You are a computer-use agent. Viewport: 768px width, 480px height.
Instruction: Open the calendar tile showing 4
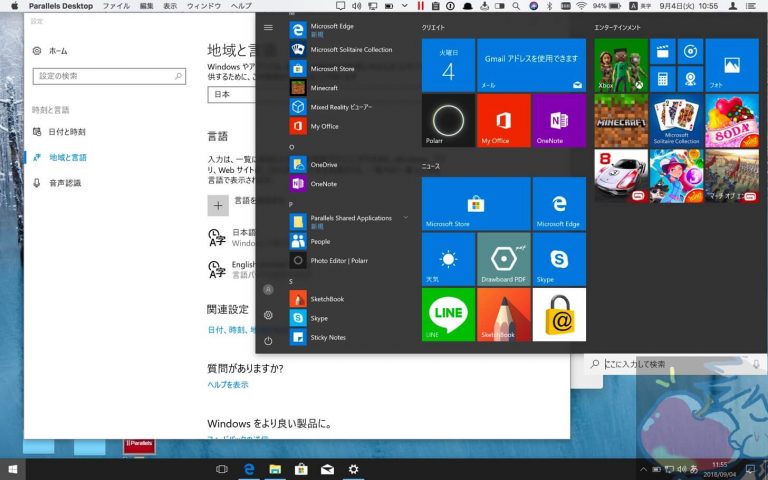[448, 65]
